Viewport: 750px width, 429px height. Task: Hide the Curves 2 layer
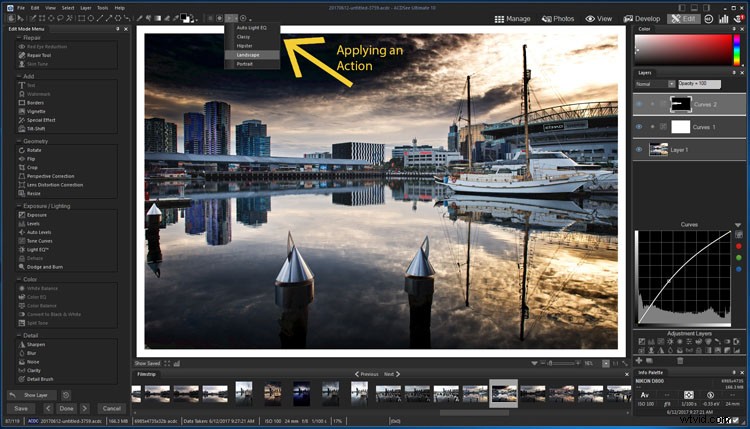[639, 104]
